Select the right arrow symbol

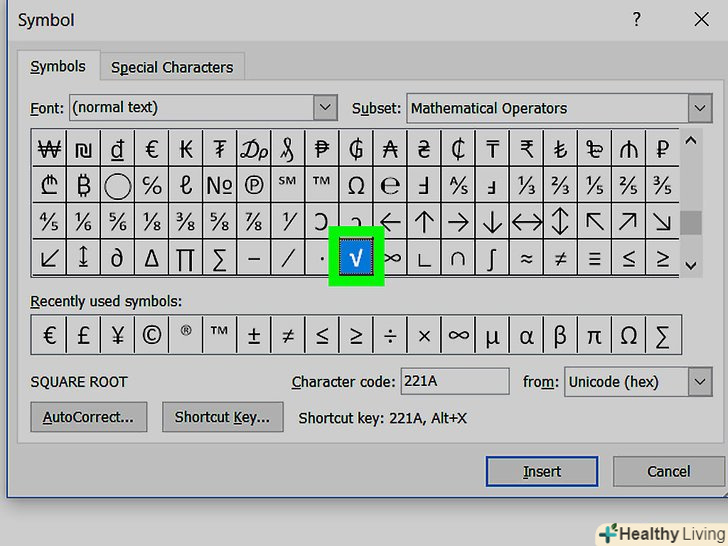pos(458,221)
